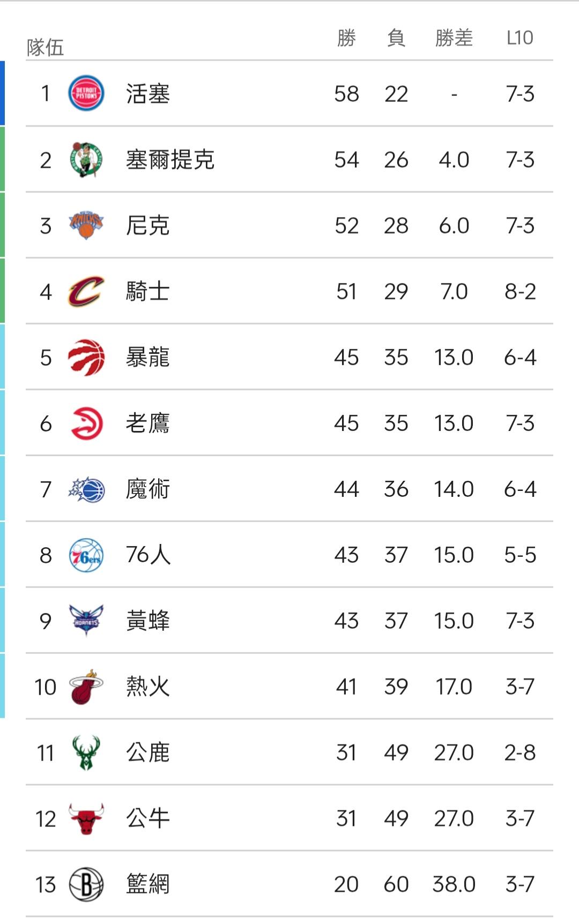Click the Milwaukee Bucks logo
Image resolution: width=579 pixels, height=924 pixels.
click(x=86, y=752)
